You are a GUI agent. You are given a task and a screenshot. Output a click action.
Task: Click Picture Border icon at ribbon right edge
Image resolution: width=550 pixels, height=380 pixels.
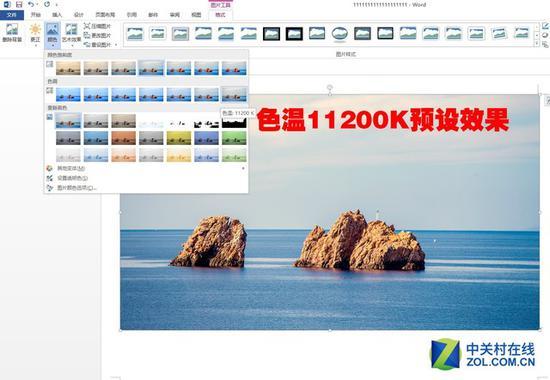point(545,26)
